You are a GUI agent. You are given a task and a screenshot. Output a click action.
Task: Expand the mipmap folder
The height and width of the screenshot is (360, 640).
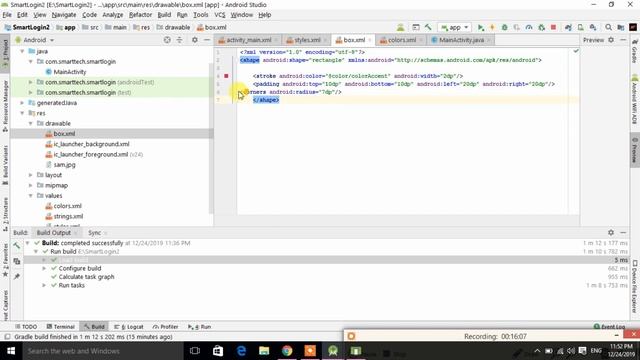[31, 185]
